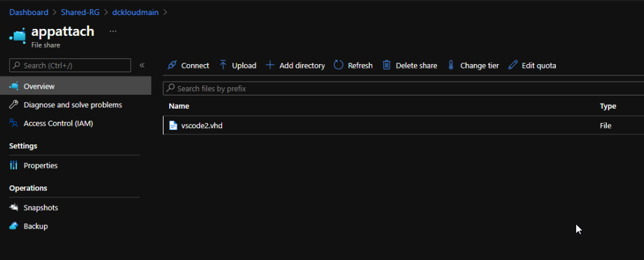
Task: Focus the Search files by prefix field
Action: (403, 88)
